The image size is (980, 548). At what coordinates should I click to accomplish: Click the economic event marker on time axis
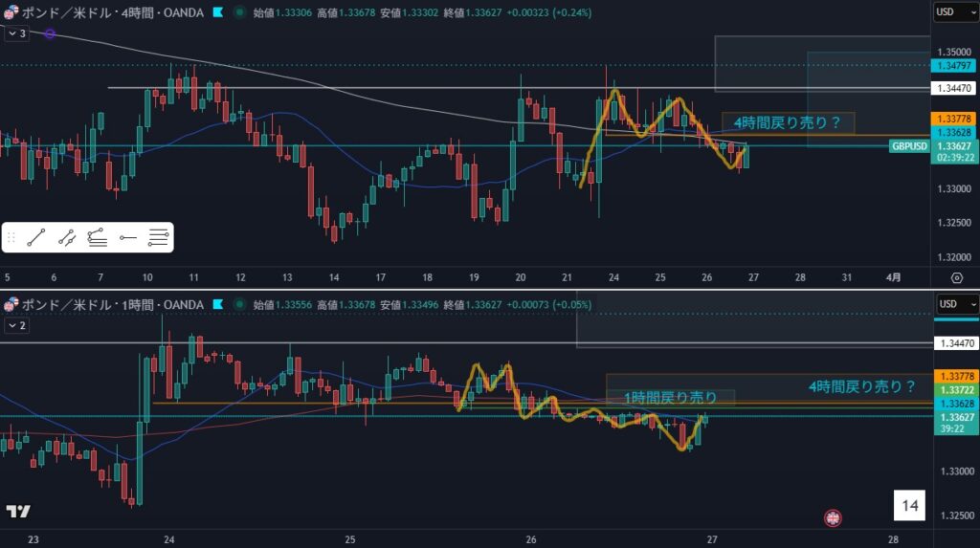[833, 517]
